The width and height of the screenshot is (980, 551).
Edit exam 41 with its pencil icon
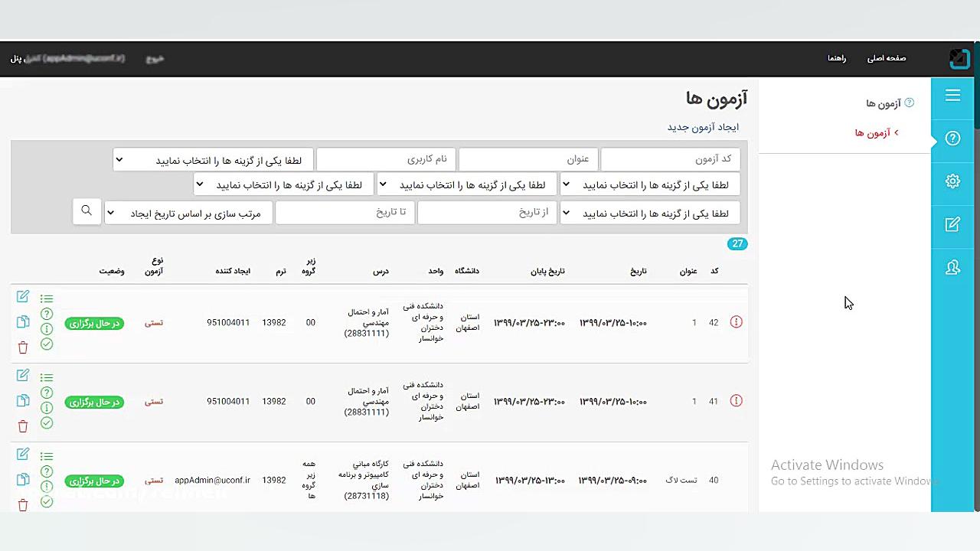coord(23,375)
